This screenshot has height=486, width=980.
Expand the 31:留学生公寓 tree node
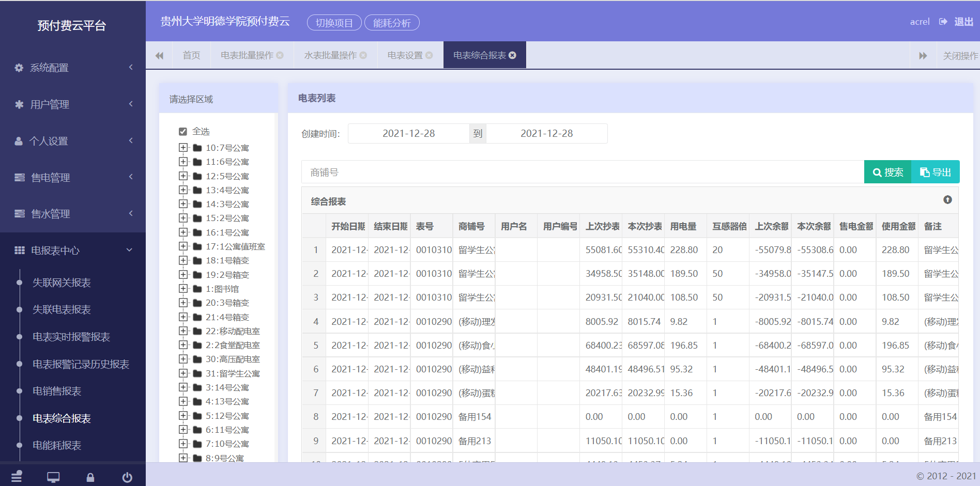[183, 373]
